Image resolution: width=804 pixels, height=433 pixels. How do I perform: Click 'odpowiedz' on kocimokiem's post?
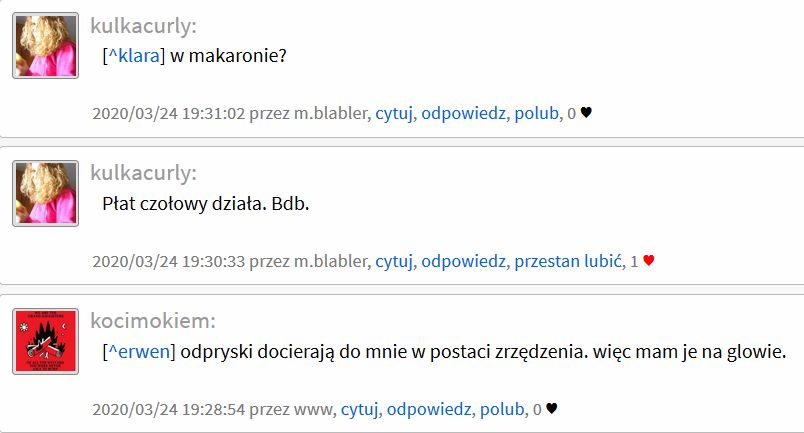tap(429, 409)
